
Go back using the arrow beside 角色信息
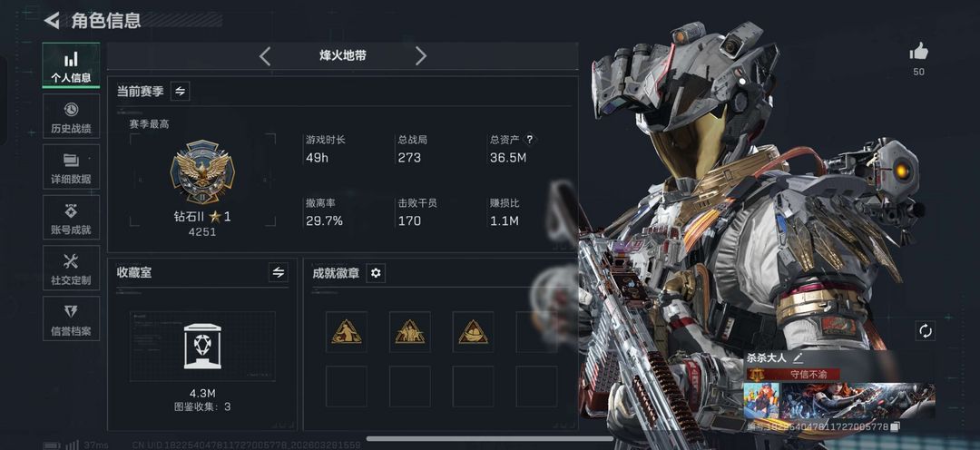[51, 21]
